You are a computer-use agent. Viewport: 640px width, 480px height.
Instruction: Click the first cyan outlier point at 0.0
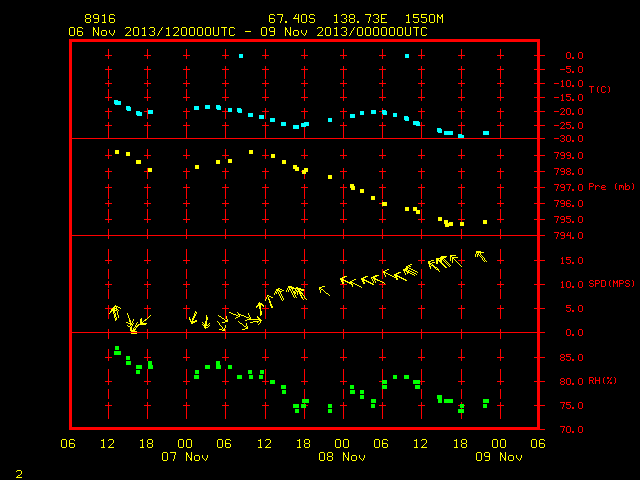[241, 56]
